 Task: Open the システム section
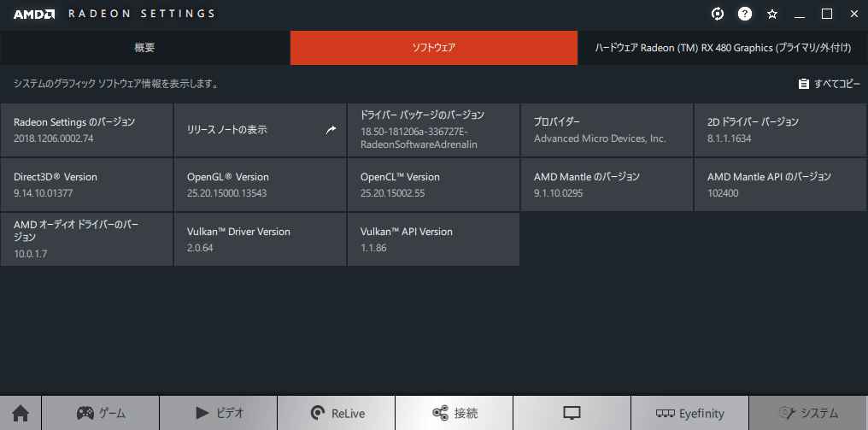click(x=808, y=413)
